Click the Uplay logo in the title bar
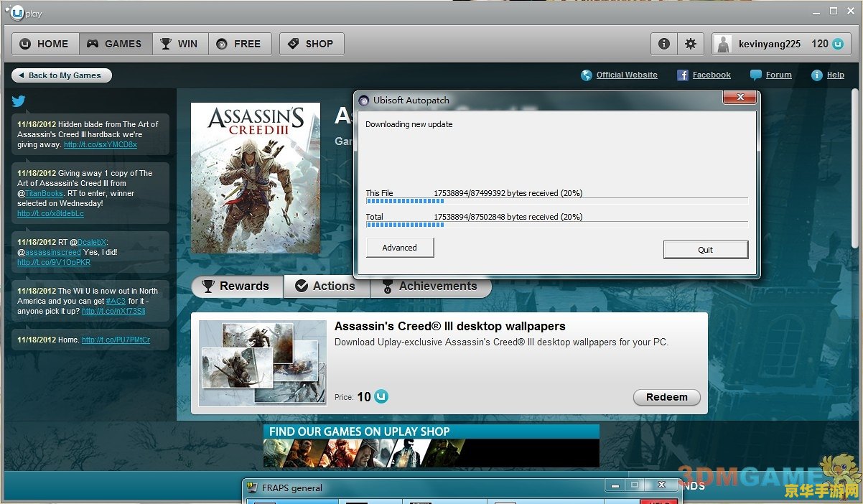 tap(24, 12)
